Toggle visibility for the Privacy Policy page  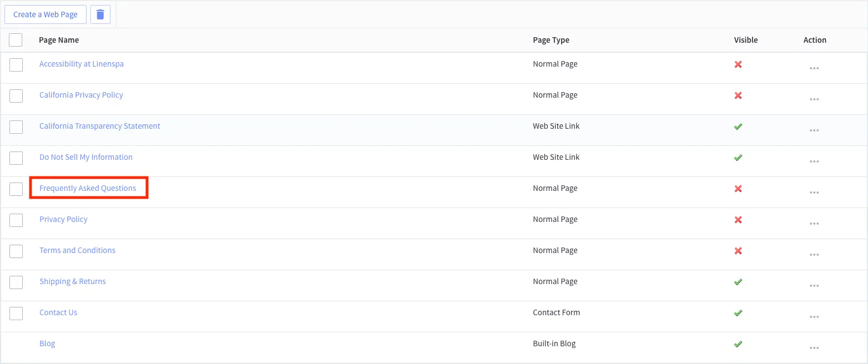tap(738, 220)
